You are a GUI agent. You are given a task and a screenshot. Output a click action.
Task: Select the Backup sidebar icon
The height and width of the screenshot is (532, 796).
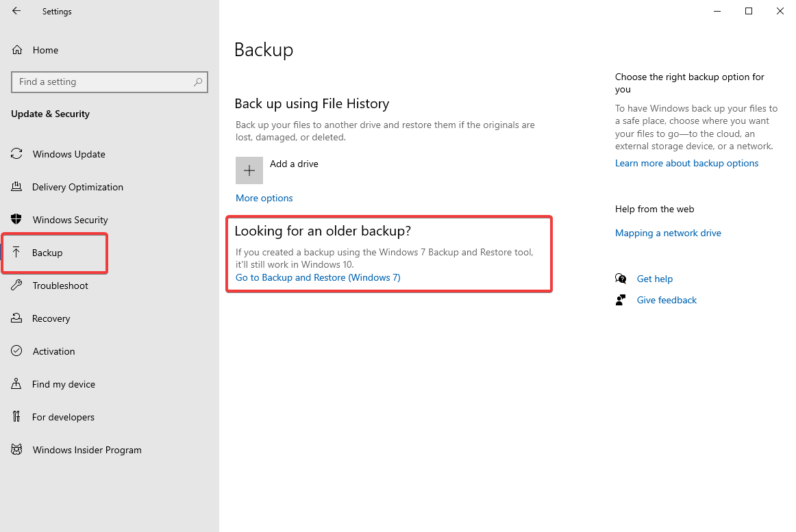[x=16, y=253]
